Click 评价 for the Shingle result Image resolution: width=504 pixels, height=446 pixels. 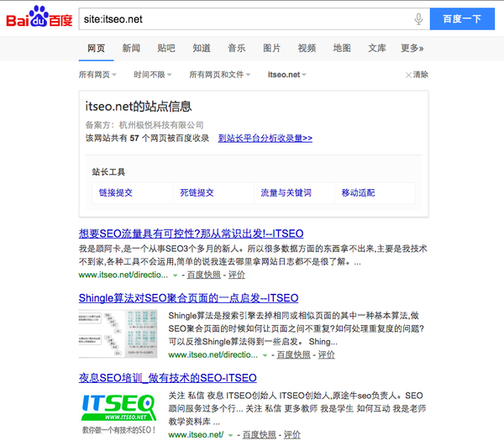click(x=326, y=355)
